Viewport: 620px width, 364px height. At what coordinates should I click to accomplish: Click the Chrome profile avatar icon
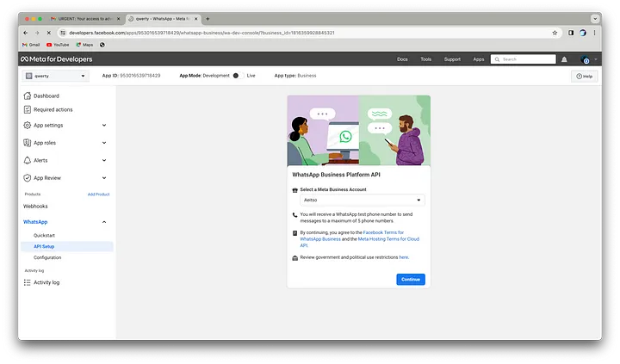(x=583, y=33)
